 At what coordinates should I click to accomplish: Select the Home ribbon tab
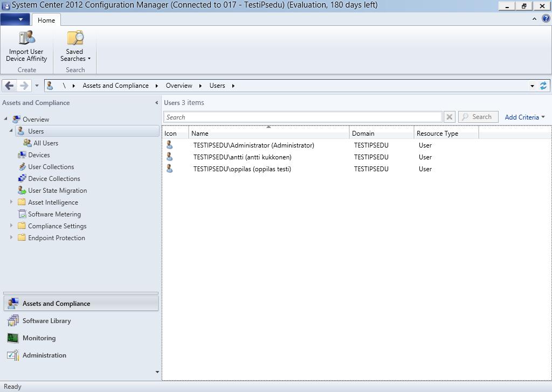(x=46, y=20)
